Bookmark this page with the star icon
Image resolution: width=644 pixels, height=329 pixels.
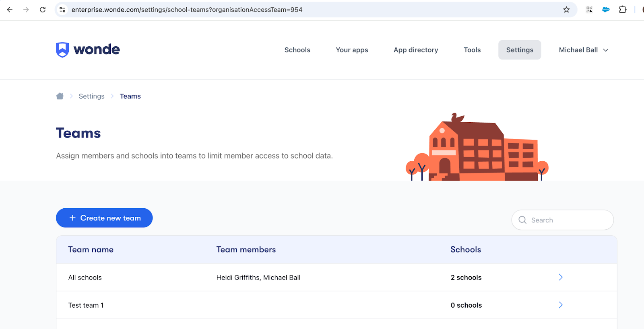566,10
